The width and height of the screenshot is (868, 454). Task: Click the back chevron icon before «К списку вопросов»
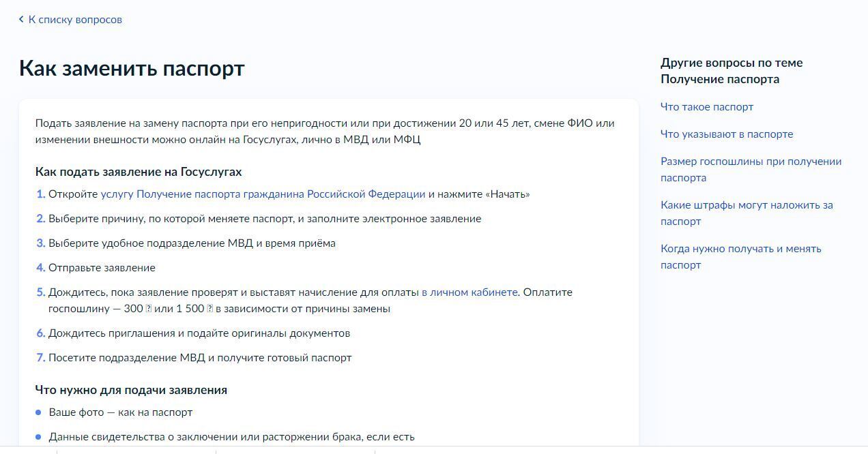[20, 19]
